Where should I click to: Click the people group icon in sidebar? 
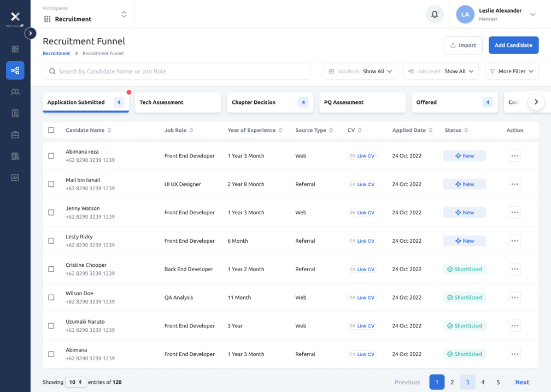tap(15, 92)
